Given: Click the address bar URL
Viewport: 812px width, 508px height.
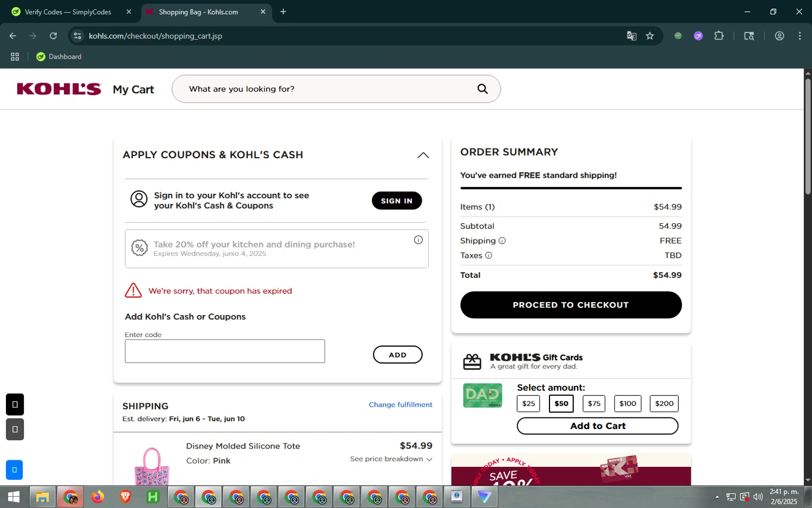Looking at the screenshot, I should [155, 36].
